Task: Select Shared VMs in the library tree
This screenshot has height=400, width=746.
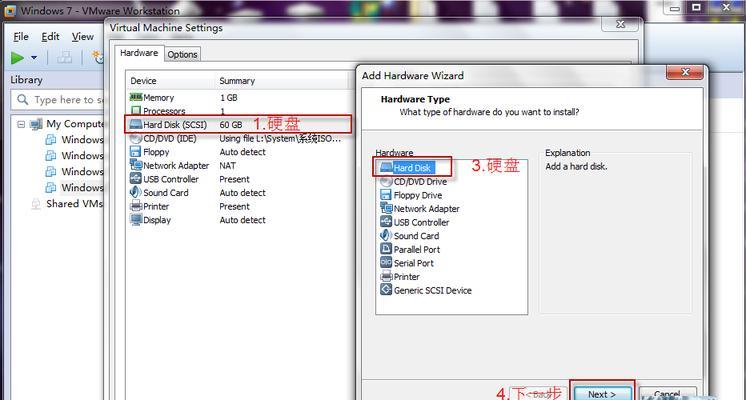Action: pos(74,204)
